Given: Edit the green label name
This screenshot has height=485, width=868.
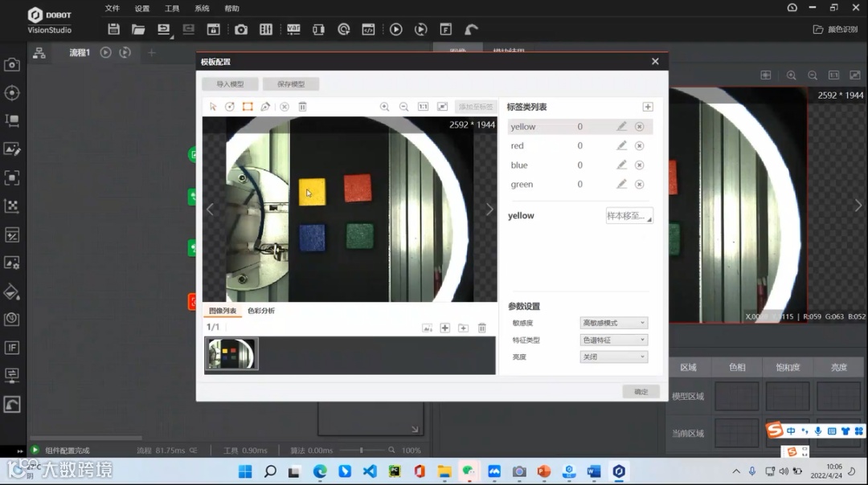Looking at the screenshot, I should click(x=621, y=184).
